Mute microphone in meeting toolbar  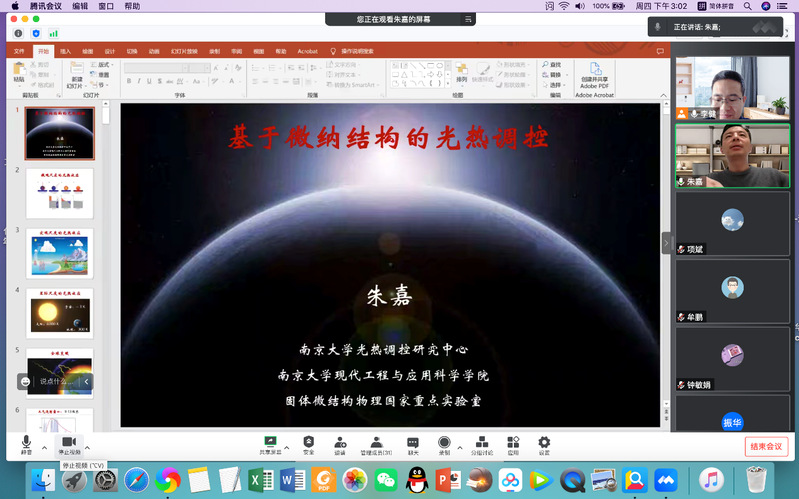[x=26, y=442]
